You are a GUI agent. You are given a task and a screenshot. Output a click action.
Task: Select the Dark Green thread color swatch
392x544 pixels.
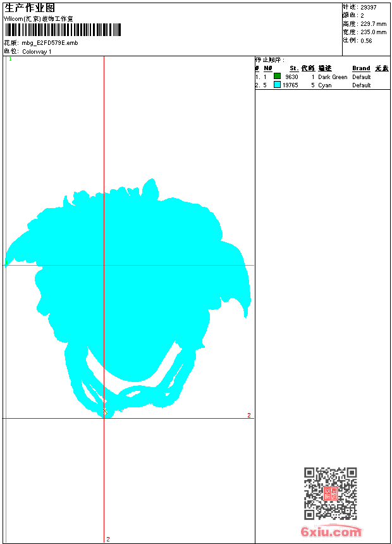coord(277,76)
